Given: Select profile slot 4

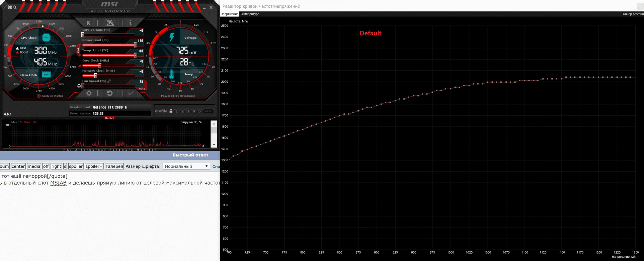Looking at the screenshot, I should pyautogui.click(x=194, y=111).
